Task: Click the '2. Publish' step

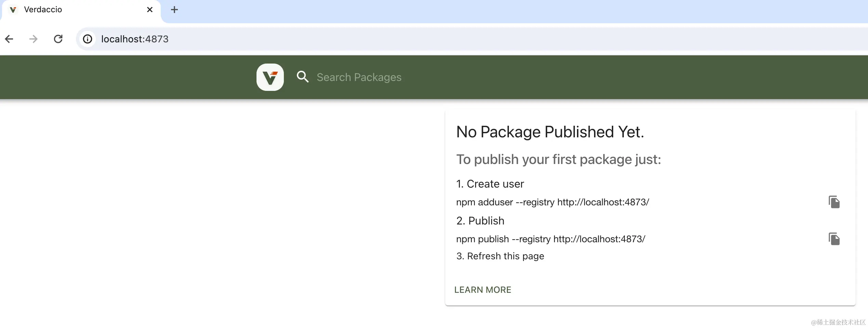Action: click(480, 221)
